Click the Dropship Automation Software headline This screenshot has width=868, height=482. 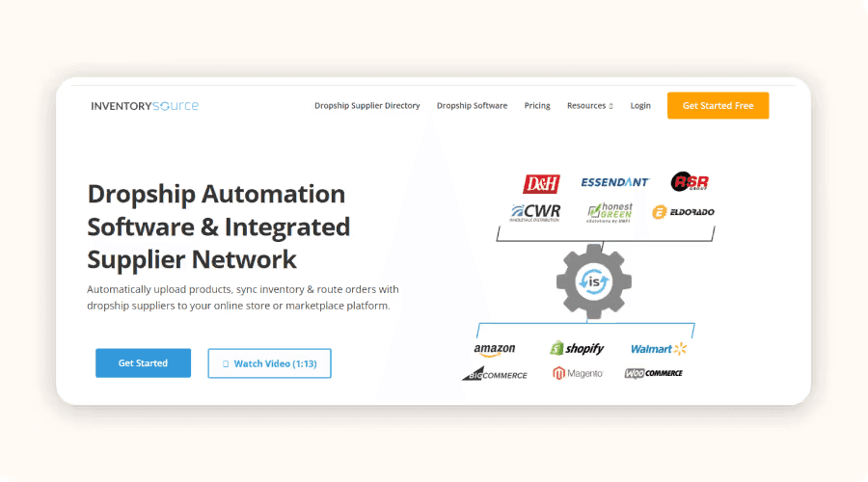(x=219, y=227)
